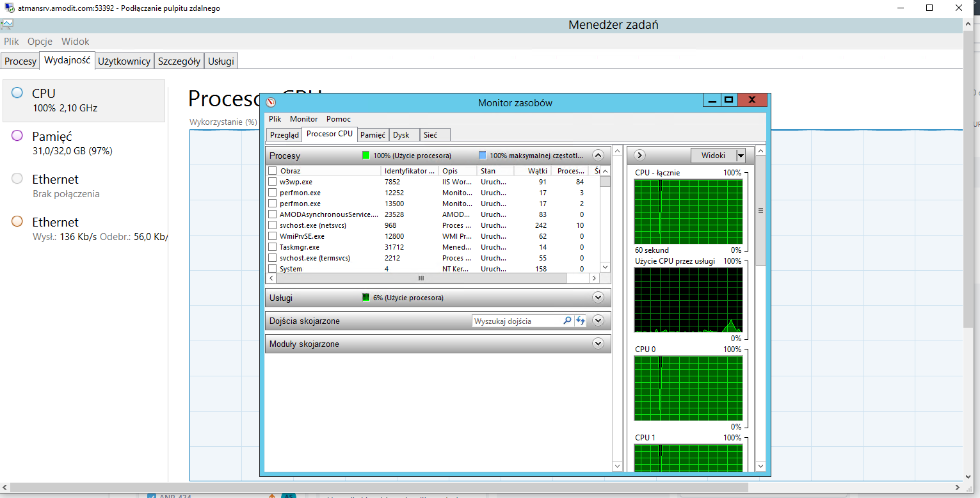This screenshot has height=498, width=980.
Task: Click the process list scroll-down arrow
Action: pyautogui.click(x=605, y=267)
